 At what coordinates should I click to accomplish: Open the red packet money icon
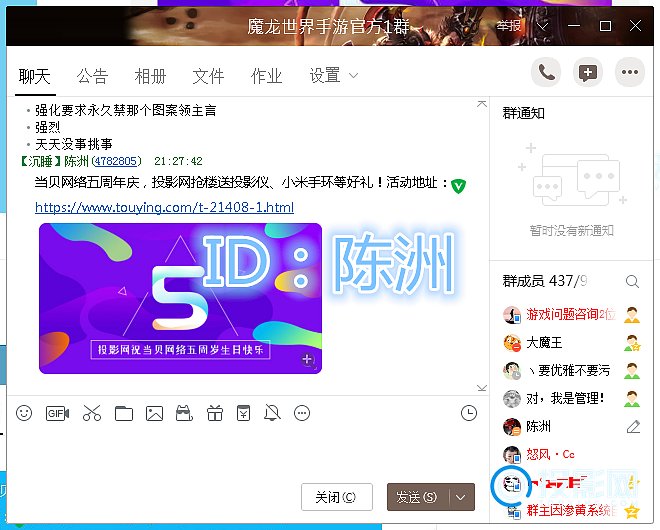(243, 413)
